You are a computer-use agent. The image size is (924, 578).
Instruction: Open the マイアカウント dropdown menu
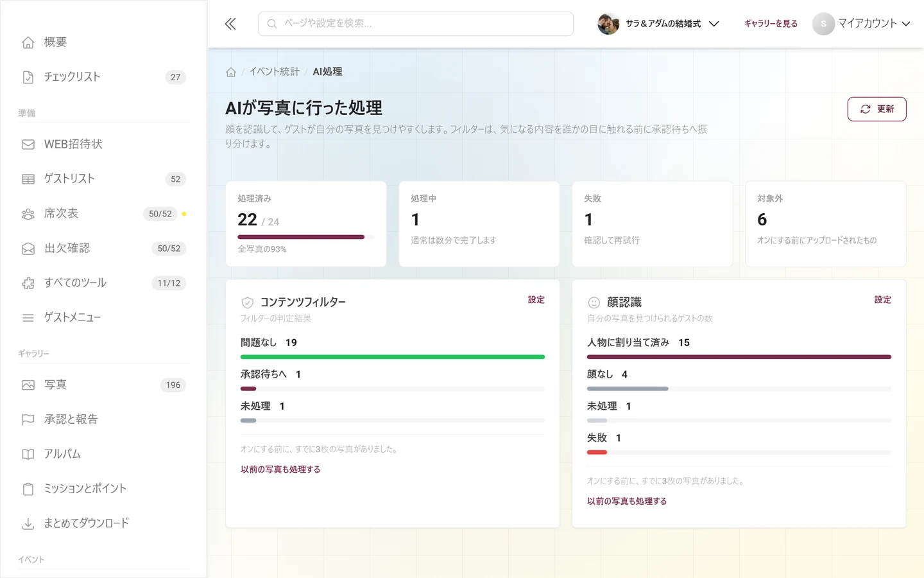click(x=862, y=24)
